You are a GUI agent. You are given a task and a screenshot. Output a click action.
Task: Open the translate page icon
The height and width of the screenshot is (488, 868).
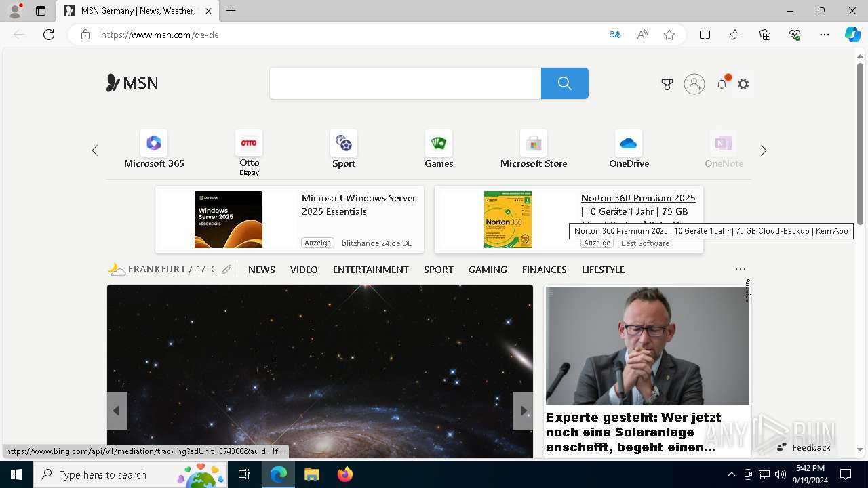[615, 35]
